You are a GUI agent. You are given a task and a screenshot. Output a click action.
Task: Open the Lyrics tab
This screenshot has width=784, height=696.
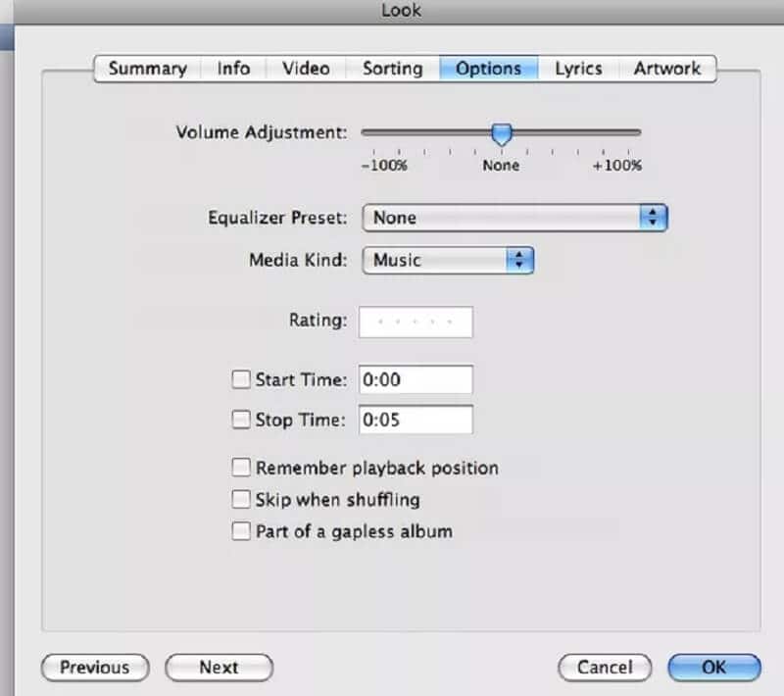coord(578,69)
